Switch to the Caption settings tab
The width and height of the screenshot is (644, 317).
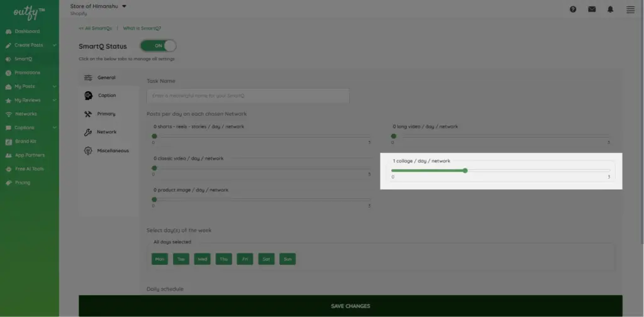[106, 96]
